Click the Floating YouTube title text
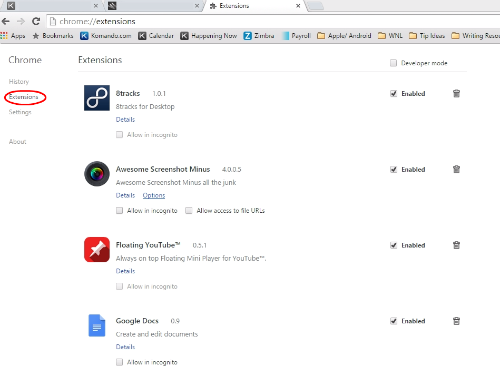This screenshot has width=500, height=376. pos(148,245)
